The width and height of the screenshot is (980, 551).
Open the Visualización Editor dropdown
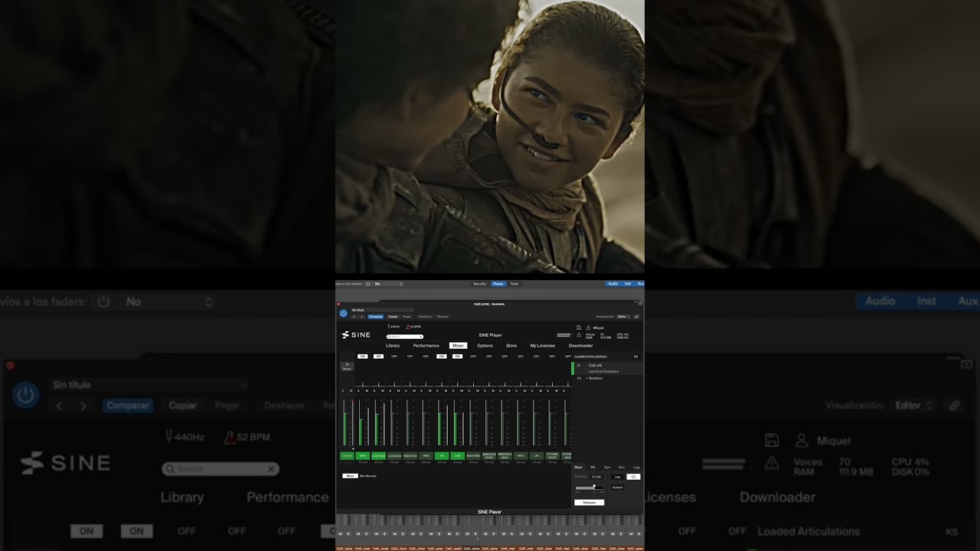624,317
